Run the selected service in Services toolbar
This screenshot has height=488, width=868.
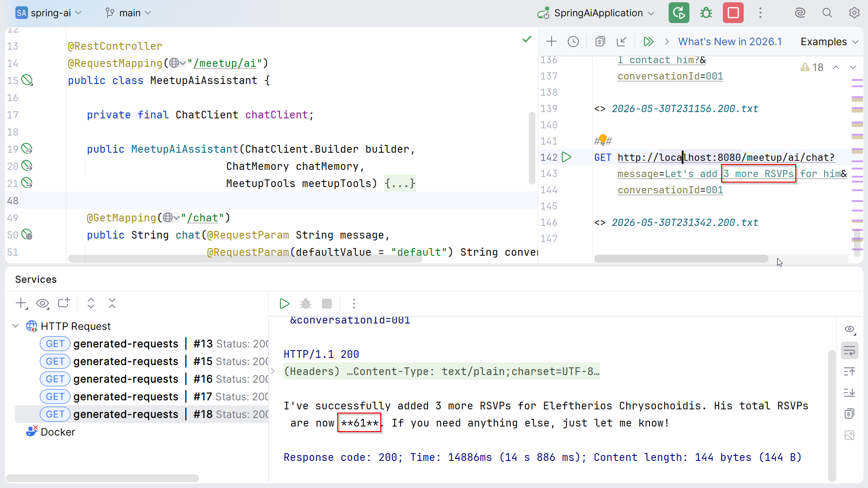(x=284, y=304)
